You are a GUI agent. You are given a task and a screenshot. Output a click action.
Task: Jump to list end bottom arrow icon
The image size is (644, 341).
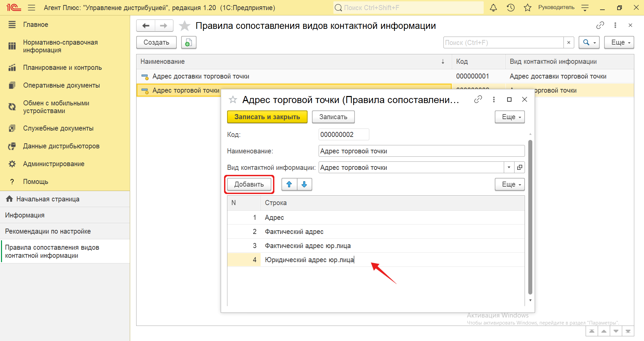tap(628, 331)
